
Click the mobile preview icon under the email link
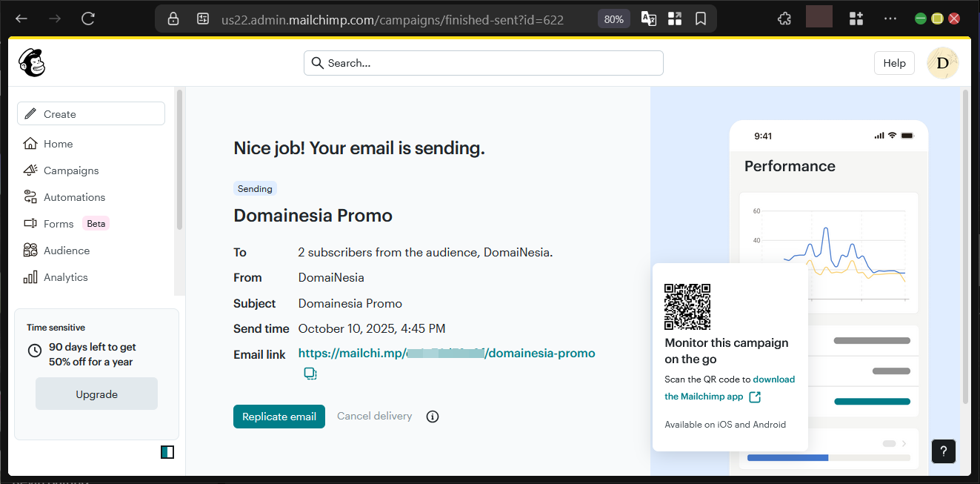pos(310,374)
